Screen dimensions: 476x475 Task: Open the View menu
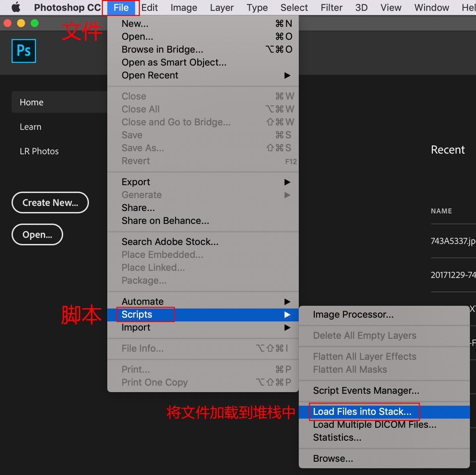[391, 7]
